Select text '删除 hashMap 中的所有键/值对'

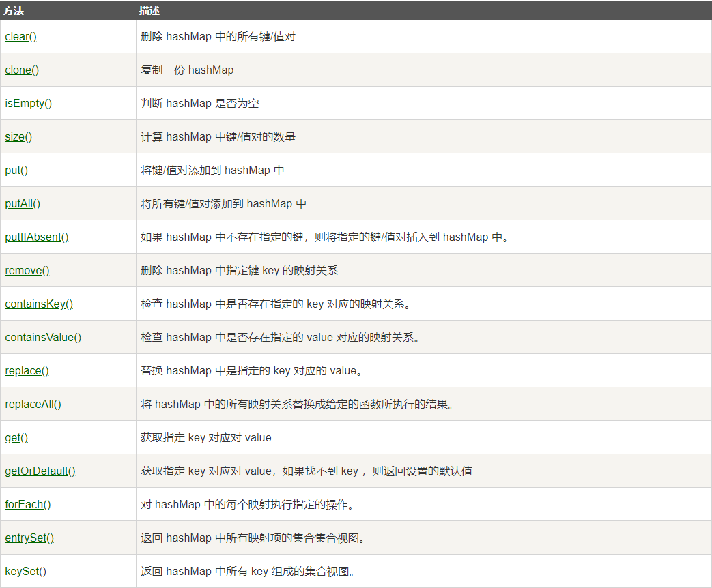pos(218,36)
